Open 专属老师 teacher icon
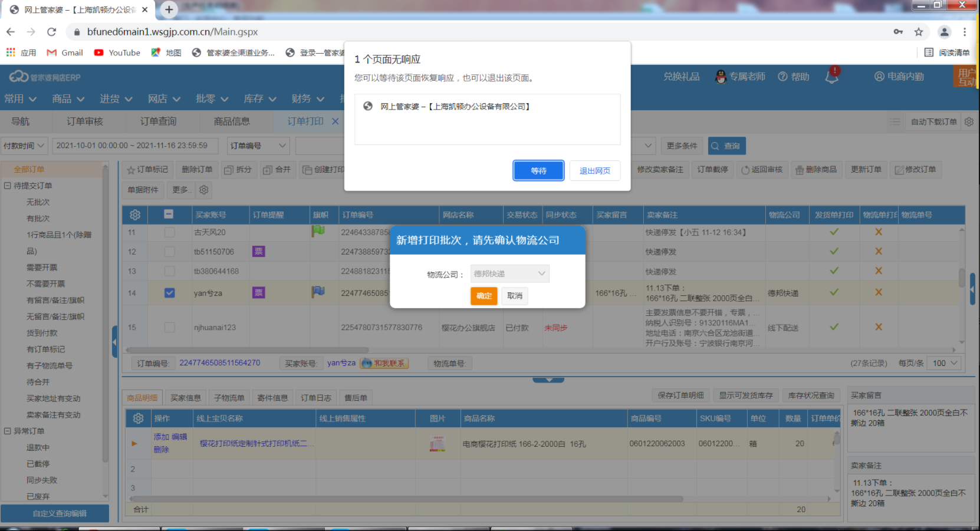This screenshot has width=980, height=531. (740, 77)
